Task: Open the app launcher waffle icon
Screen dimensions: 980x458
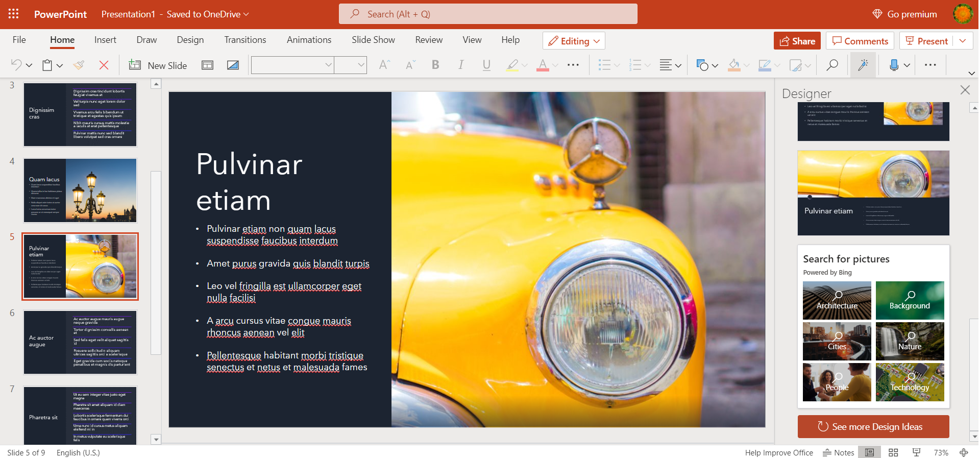Action: click(14, 14)
